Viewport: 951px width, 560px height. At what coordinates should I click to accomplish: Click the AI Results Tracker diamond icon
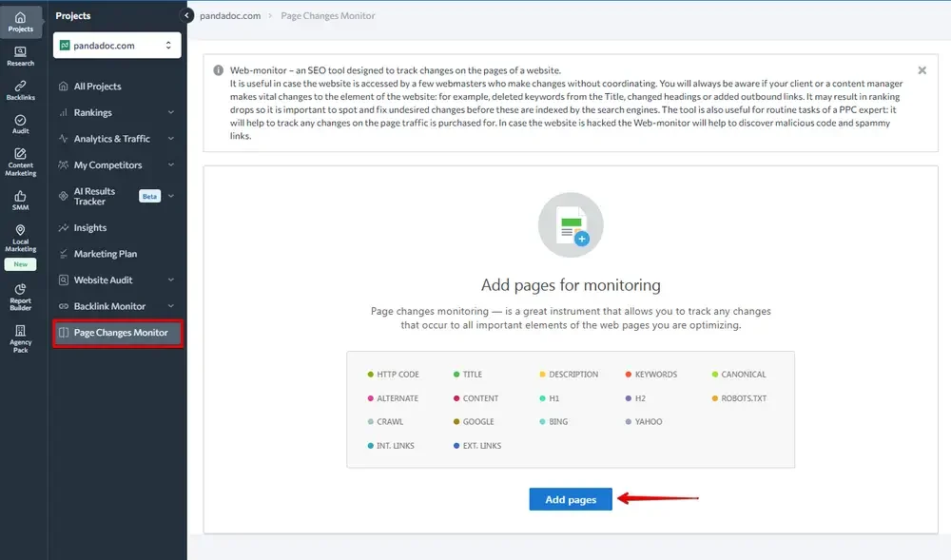63,196
